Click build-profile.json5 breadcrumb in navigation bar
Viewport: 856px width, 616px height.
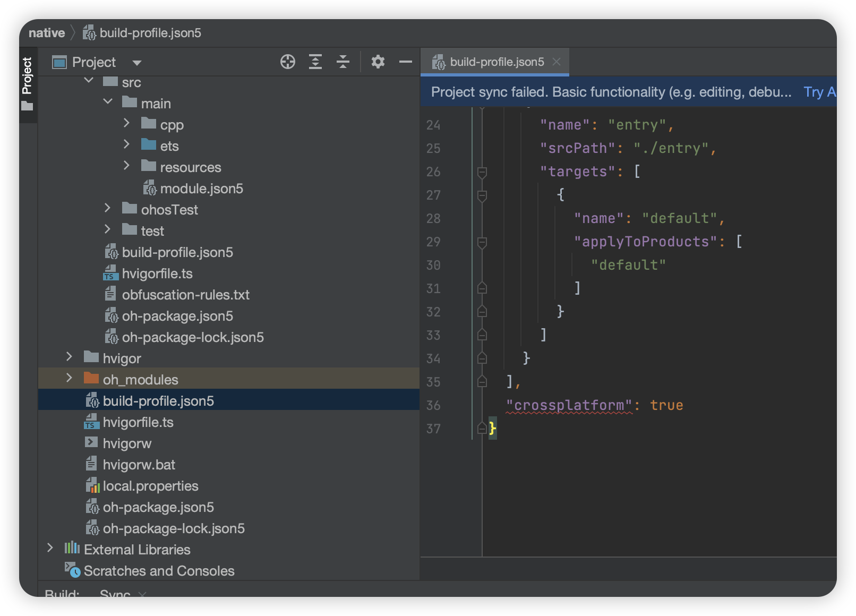point(142,33)
